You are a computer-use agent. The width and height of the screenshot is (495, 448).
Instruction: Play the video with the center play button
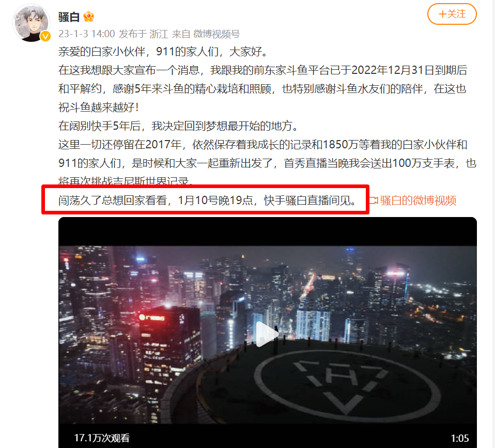(267, 334)
